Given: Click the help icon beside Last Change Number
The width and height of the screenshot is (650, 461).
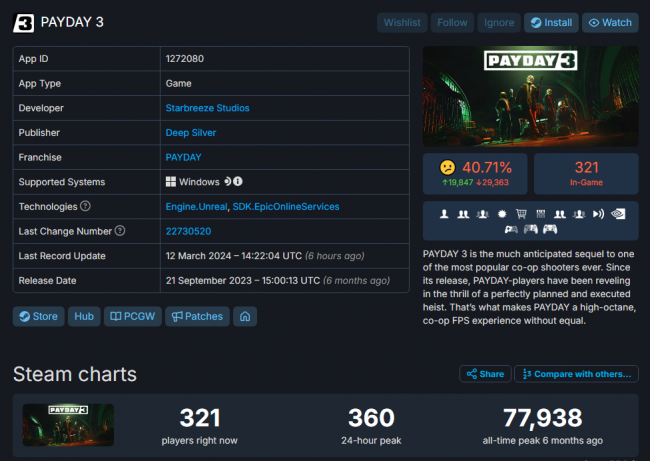Looking at the screenshot, I should (x=120, y=231).
